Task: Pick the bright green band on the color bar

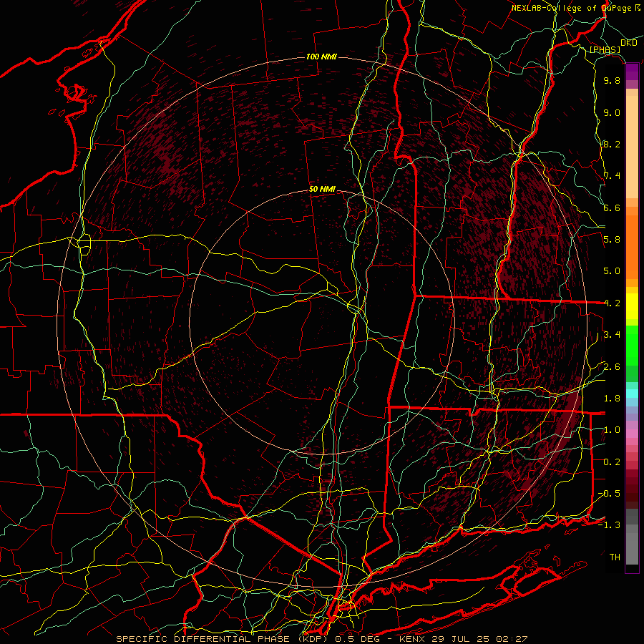Action: [632, 345]
